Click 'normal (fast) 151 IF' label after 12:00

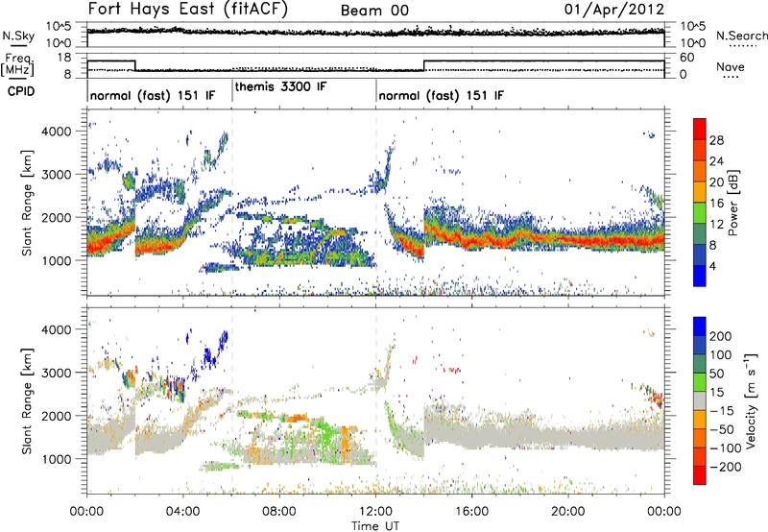click(441, 95)
